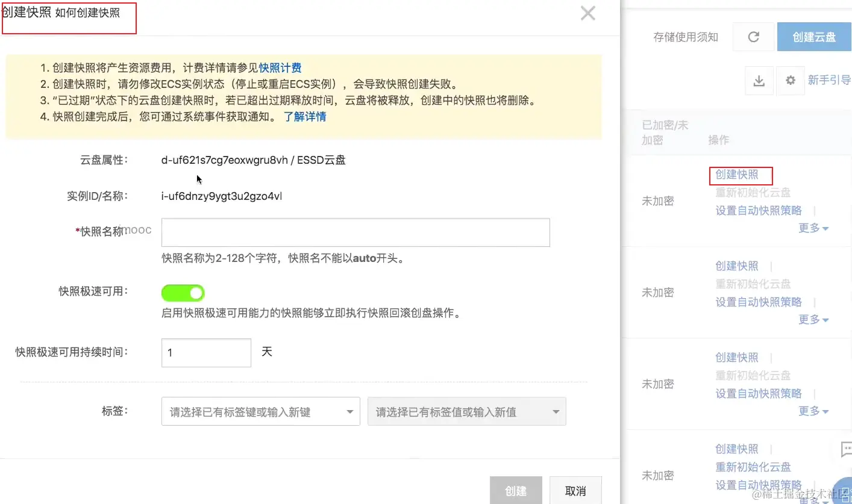Expand 更多 in the first disk row
The height and width of the screenshot is (504, 852).
(813, 228)
